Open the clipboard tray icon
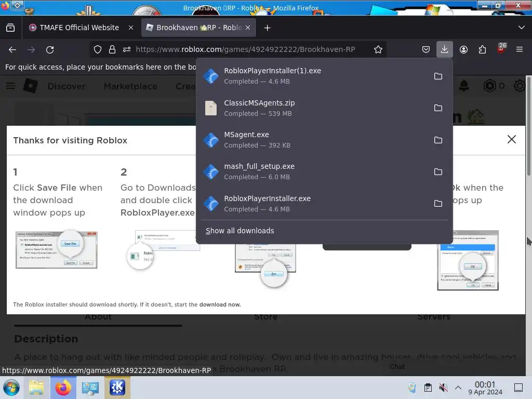 point(428,388)
